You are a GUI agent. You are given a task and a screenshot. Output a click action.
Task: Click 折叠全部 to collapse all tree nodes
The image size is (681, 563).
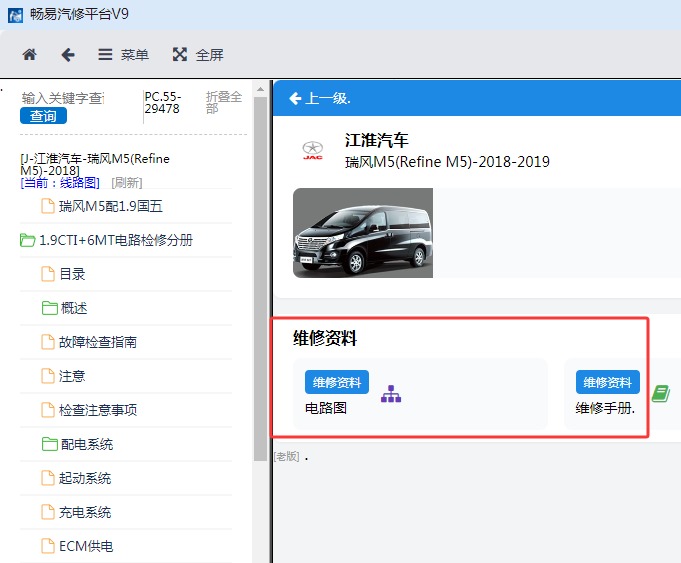click(224, 103)
